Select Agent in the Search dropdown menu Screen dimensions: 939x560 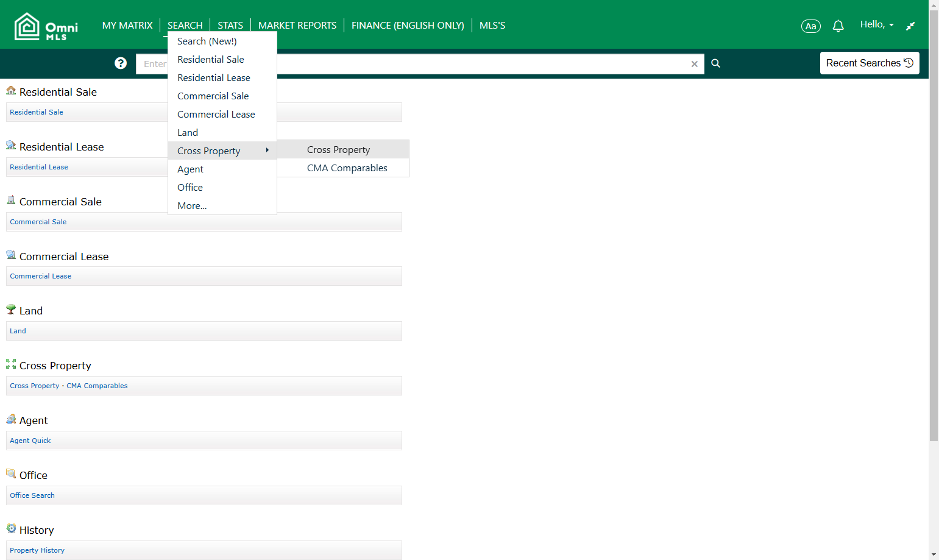(x=222, y=169)
